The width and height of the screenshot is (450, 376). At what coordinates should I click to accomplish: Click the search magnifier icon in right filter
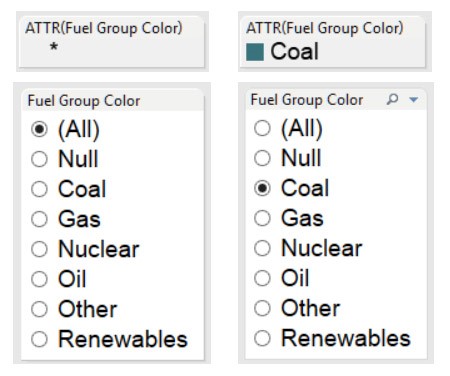tap(392, 99)
